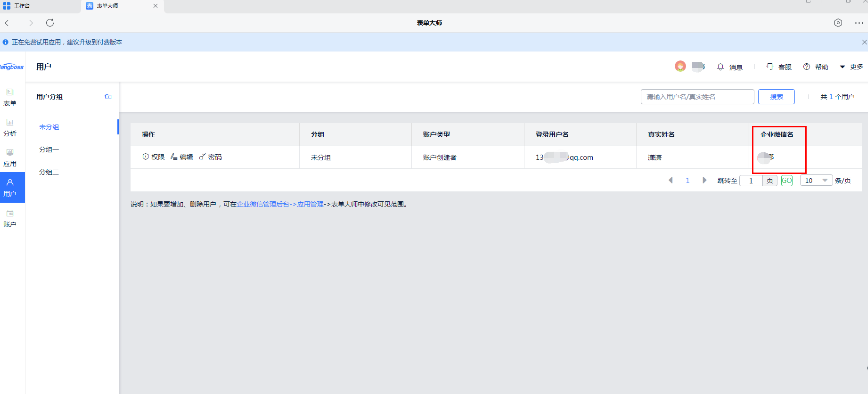Select the 分组二 user group
Screen dimensions: 868x394
49,172
